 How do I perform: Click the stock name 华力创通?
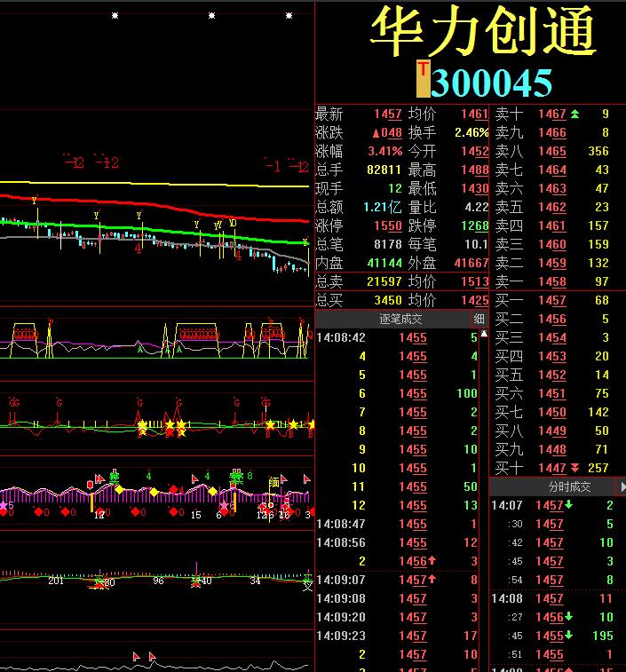[484, 33]
